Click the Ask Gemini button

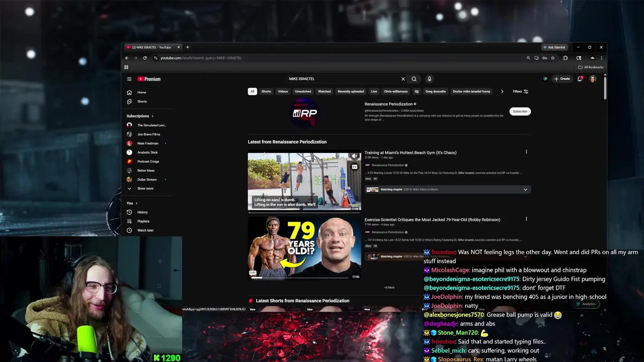554,47
